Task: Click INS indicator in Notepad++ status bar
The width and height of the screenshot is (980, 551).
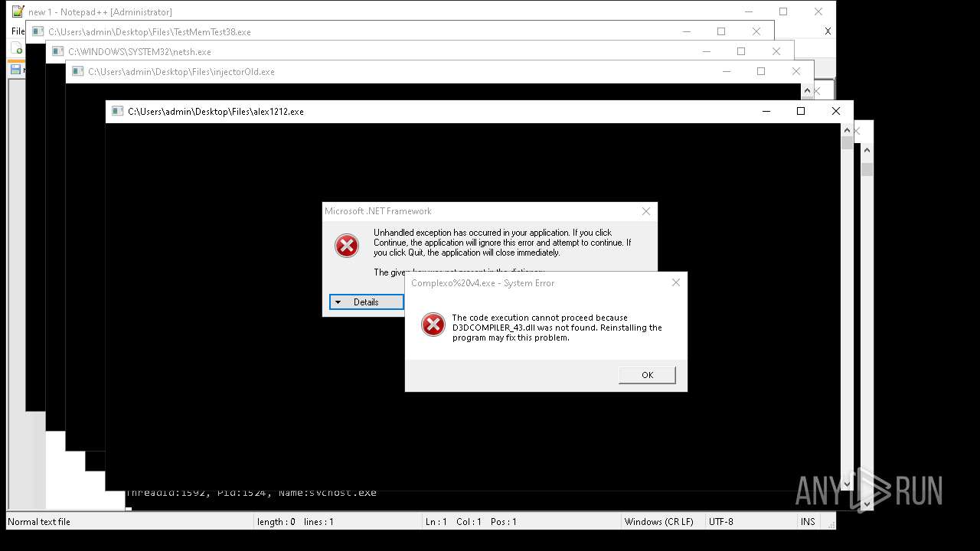Action: pos(808,522)
